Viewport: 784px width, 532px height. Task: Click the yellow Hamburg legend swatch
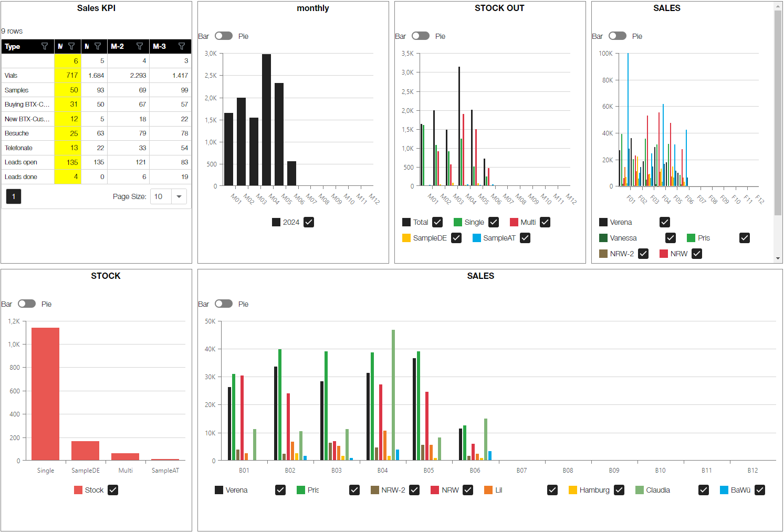click(573, 490)
